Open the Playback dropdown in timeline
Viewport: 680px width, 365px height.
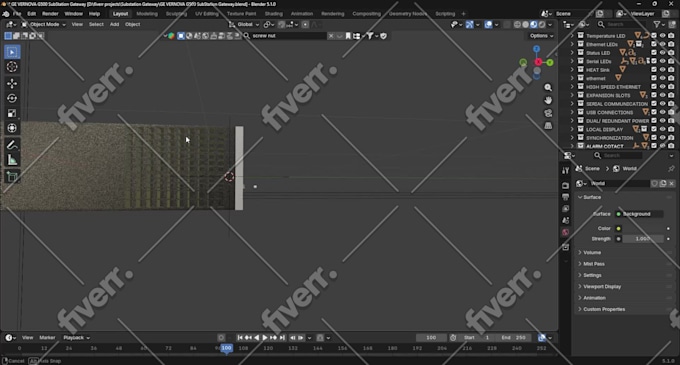(x=76, y=338)
